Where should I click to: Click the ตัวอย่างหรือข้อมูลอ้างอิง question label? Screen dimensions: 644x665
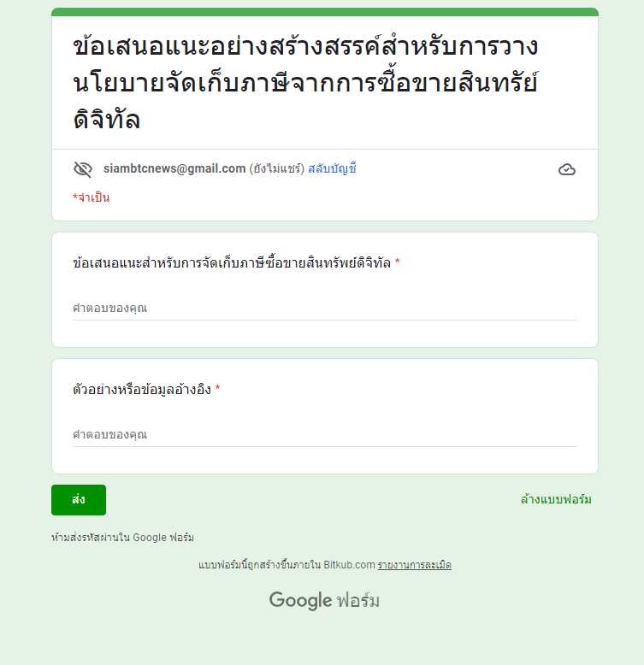[142, 389]
